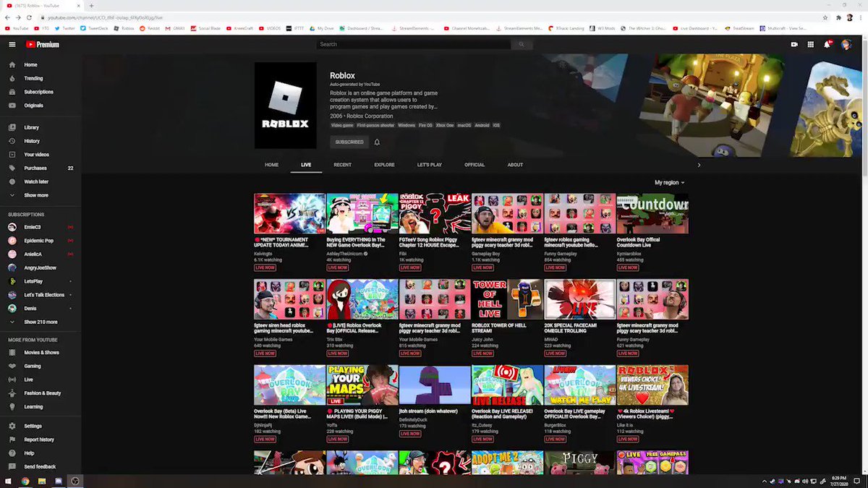Screen dimensions: 868x488
Task: Open Movies & Shows in the sidebar
Action: [41, 352]
